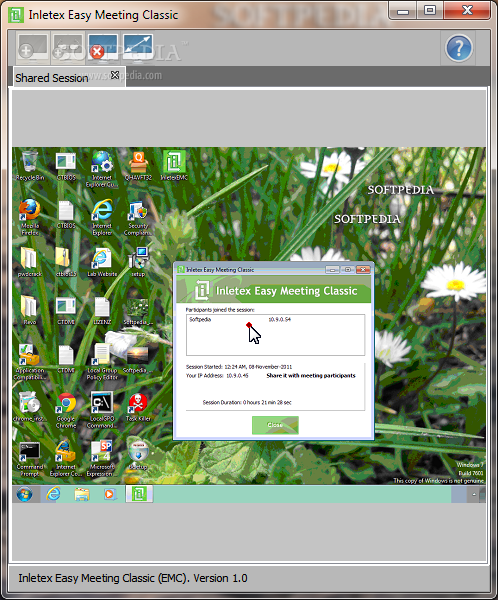Open help via the blue question mark icon
The height and width of the screenshot is (600, 498).
459,48
